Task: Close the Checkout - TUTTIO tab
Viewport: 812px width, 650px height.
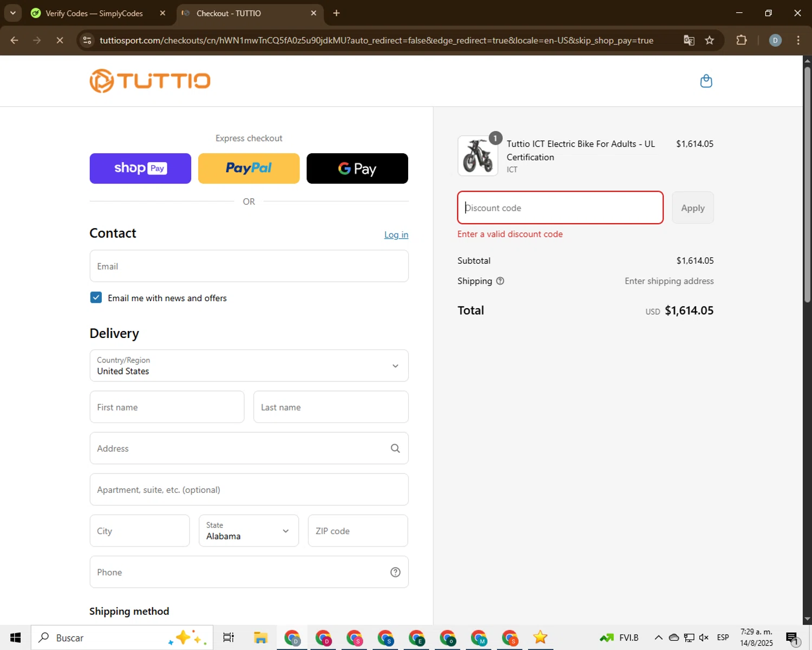Action: [313, 13]
